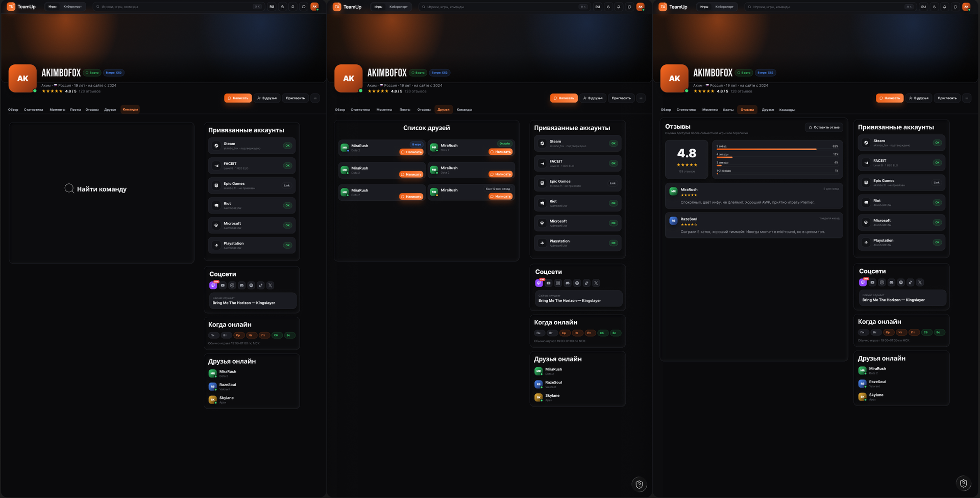Click the Twitch LIVE icon in left panel Соцсети
Image resolution: width=980 pixels, height=498 pixels.
213,285
